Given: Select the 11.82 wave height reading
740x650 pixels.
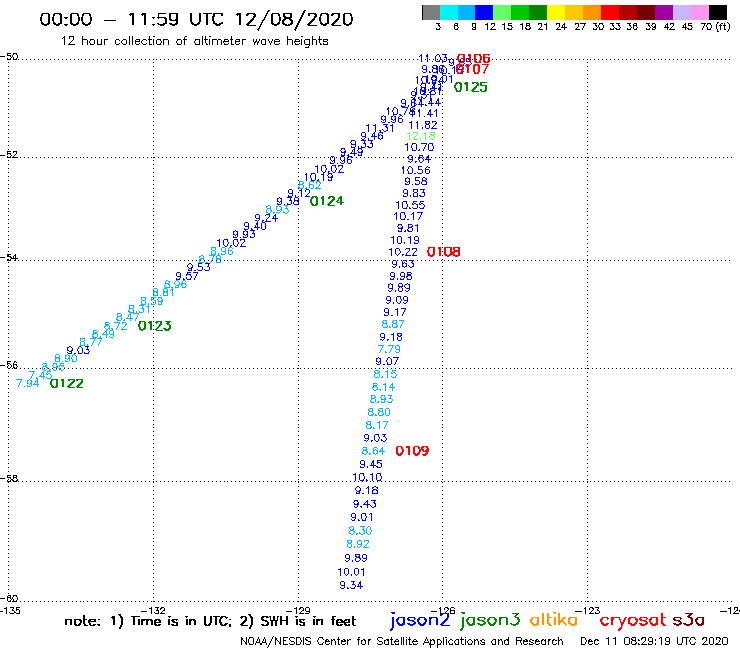Looking at the screenshot, I should coord(423,125).
